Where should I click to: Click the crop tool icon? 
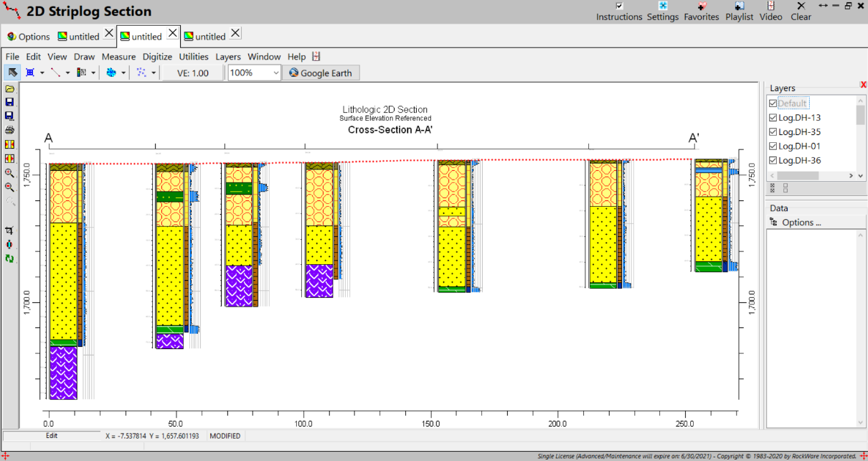click(10, 230)
